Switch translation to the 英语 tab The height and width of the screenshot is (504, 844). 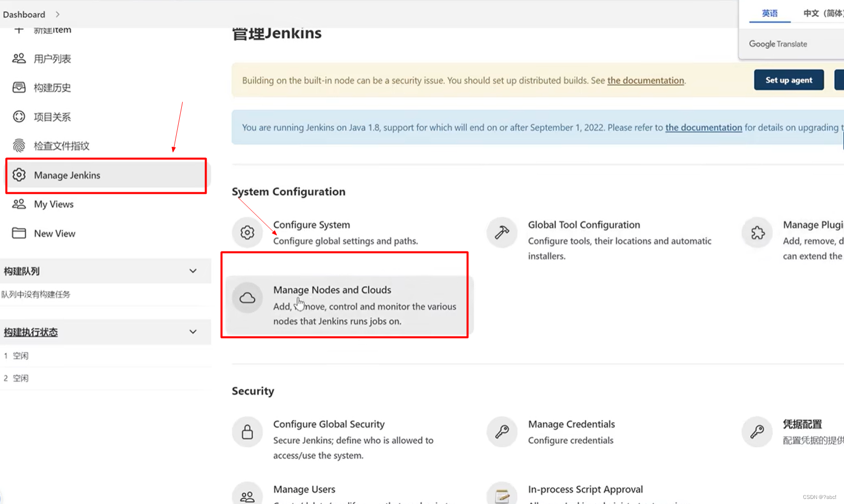770,13
